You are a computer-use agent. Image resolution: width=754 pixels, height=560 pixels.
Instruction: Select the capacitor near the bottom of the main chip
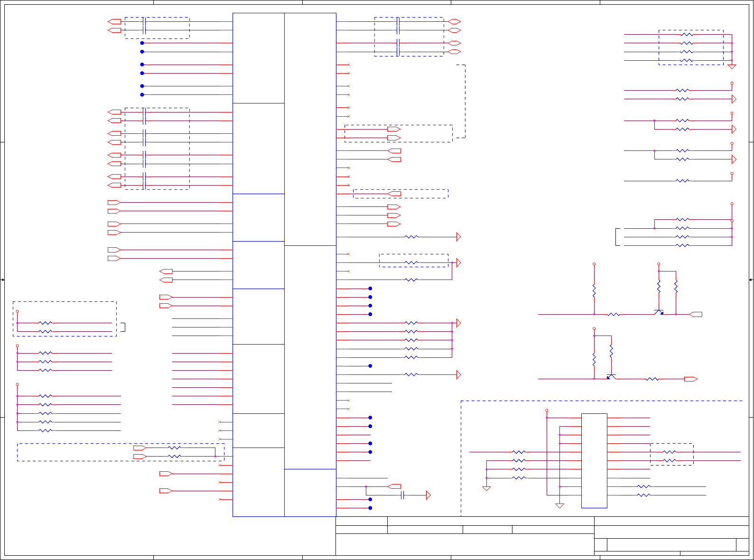click(x=402, y=495)
